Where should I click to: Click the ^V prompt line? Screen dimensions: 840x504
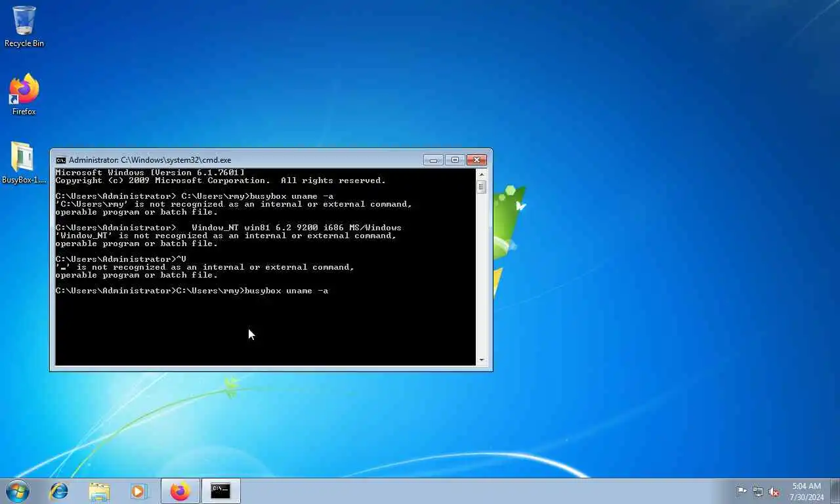121,259
